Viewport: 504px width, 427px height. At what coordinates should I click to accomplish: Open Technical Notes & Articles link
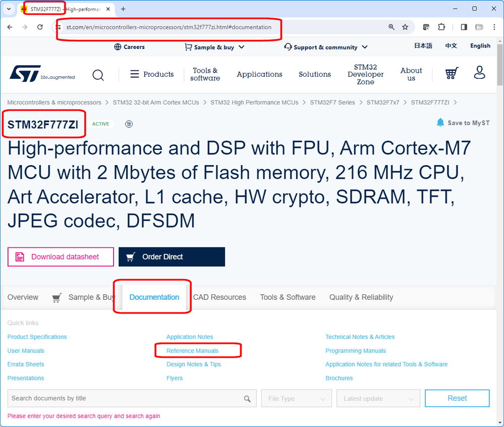pos(360,337)
